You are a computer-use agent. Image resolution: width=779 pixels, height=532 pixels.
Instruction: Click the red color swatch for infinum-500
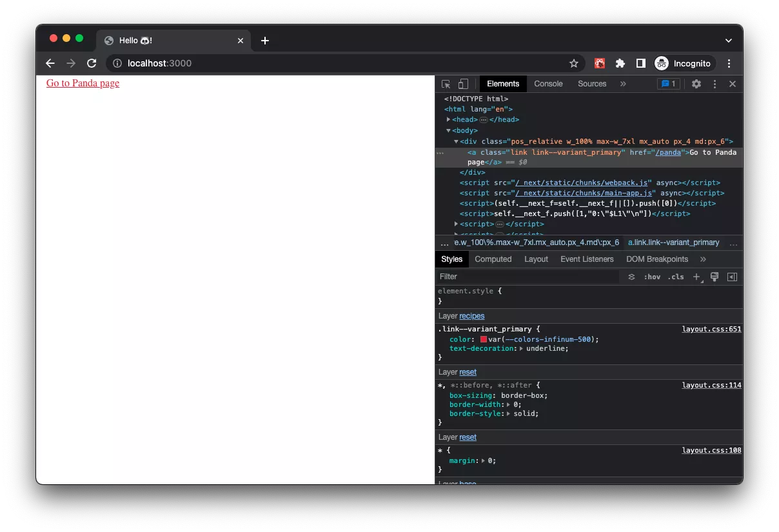(x=484, y=339)
